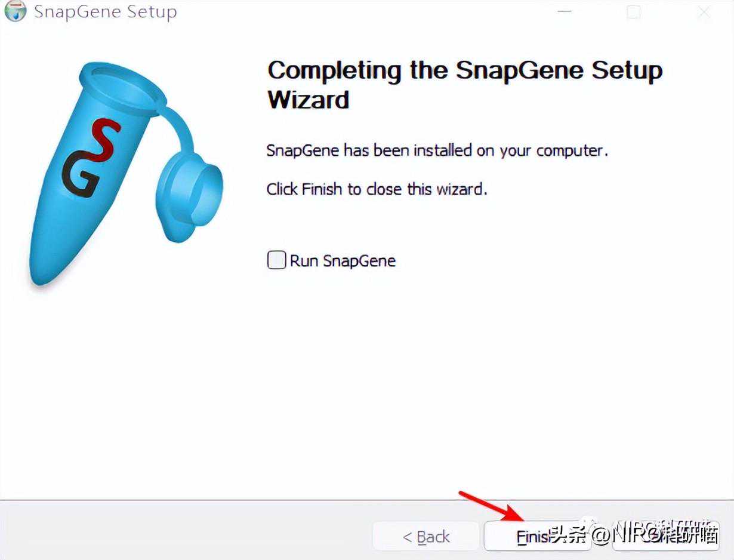Go to previous step with Back
Image resolution: width=734 pixels, height=560 pixels.
[x=426, y=537]
